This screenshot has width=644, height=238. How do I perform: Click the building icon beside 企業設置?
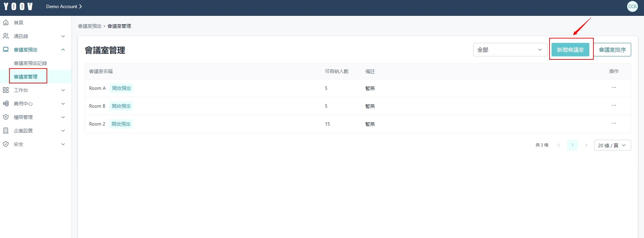point(6,131)
